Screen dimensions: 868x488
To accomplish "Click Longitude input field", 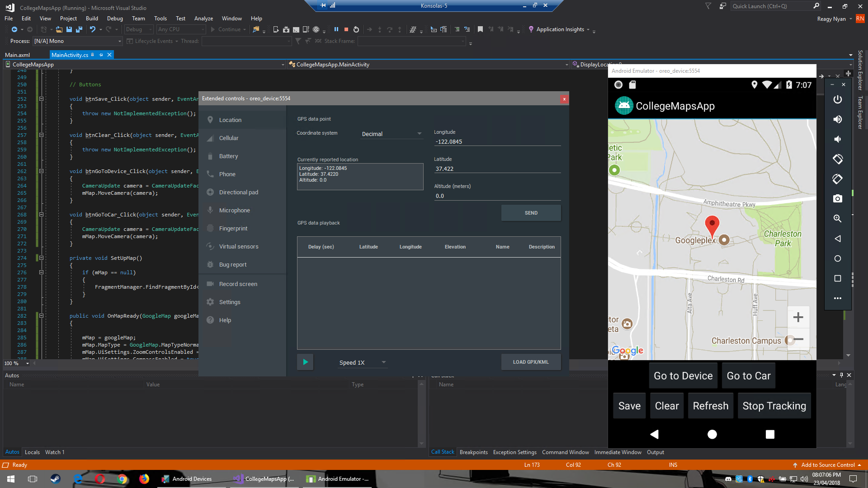I will click(497, 141).
